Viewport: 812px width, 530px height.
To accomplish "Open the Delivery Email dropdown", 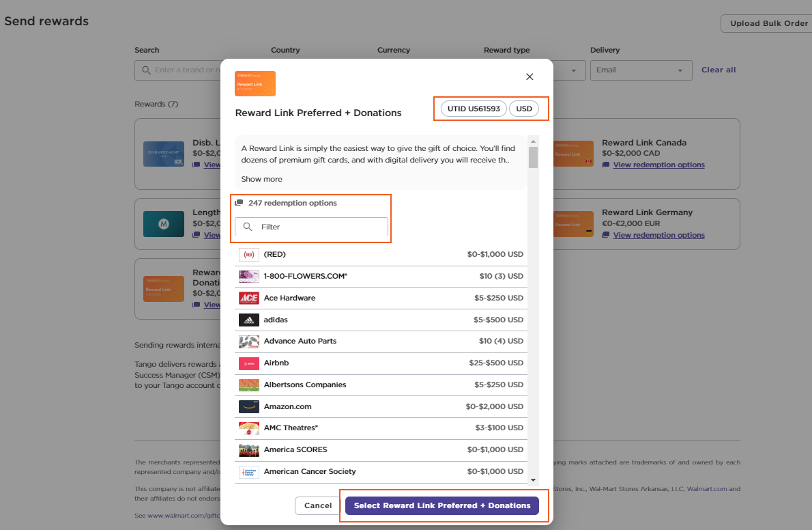I will coord(640,70).
